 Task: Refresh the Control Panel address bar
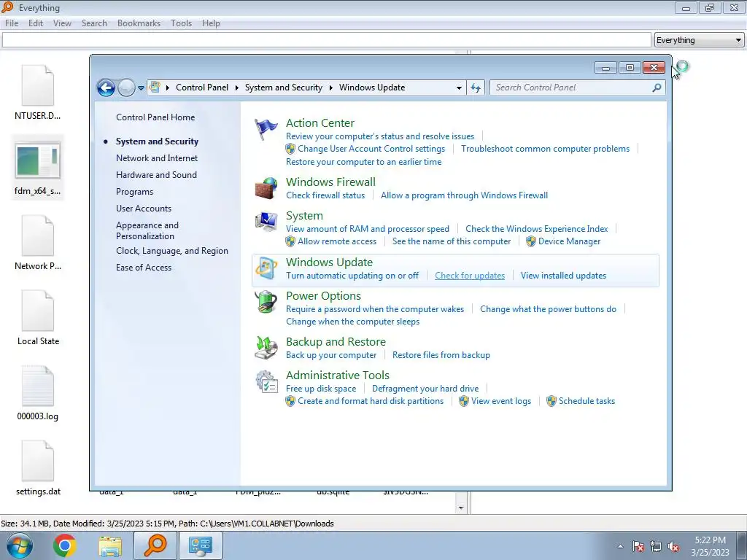coord(476,87)
